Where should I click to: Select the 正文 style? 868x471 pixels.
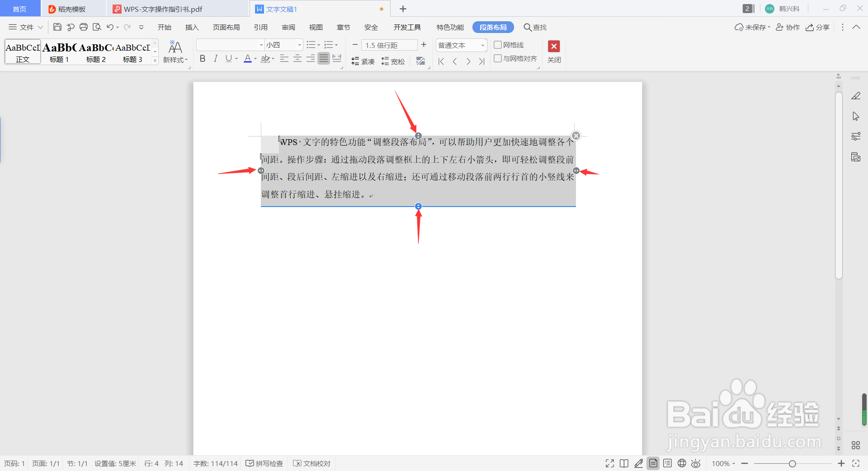23,52
